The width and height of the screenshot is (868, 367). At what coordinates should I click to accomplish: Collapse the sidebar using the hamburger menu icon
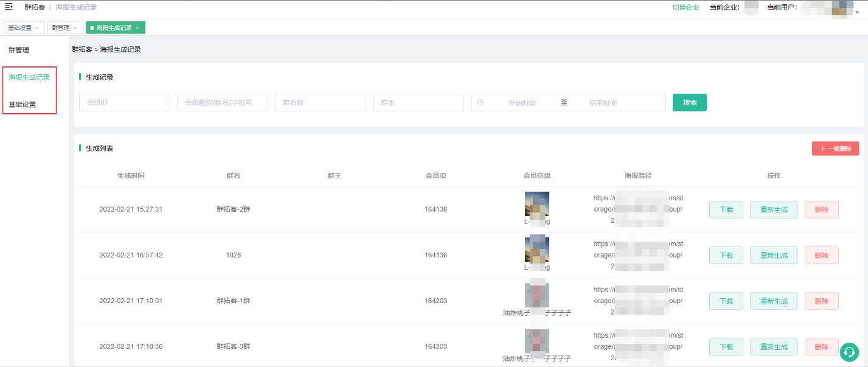(x=9, y=7)
